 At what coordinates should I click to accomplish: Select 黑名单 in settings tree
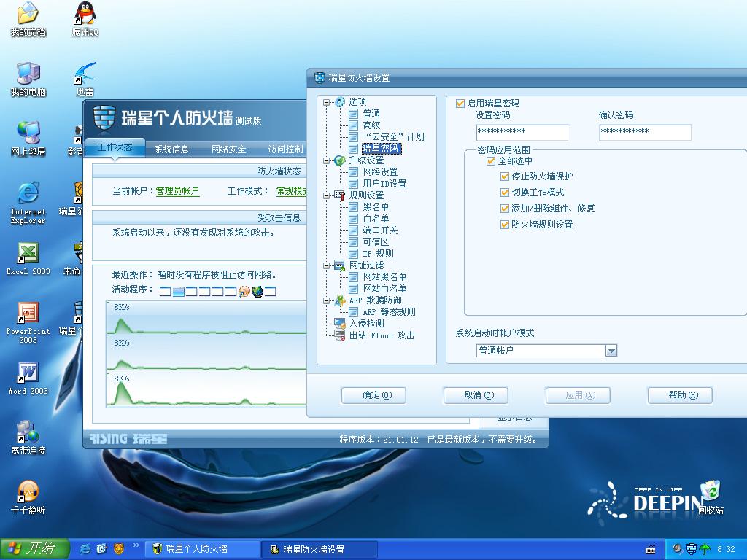point(376,207)
